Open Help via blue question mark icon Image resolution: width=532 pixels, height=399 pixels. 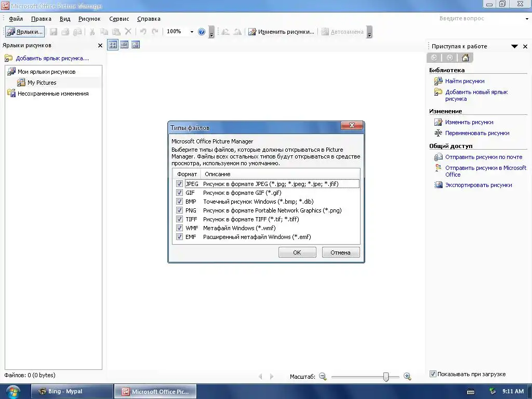click(x=202, y=32)
